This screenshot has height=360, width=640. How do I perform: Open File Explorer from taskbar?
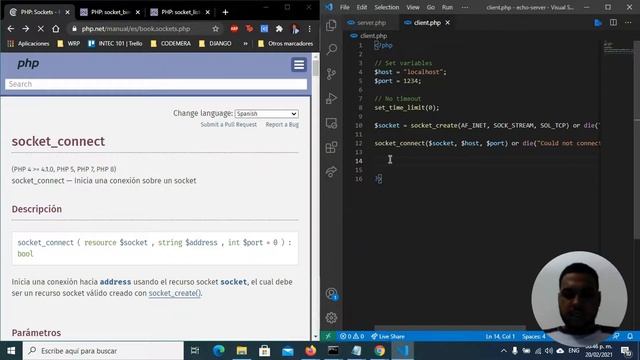point(242,351)
